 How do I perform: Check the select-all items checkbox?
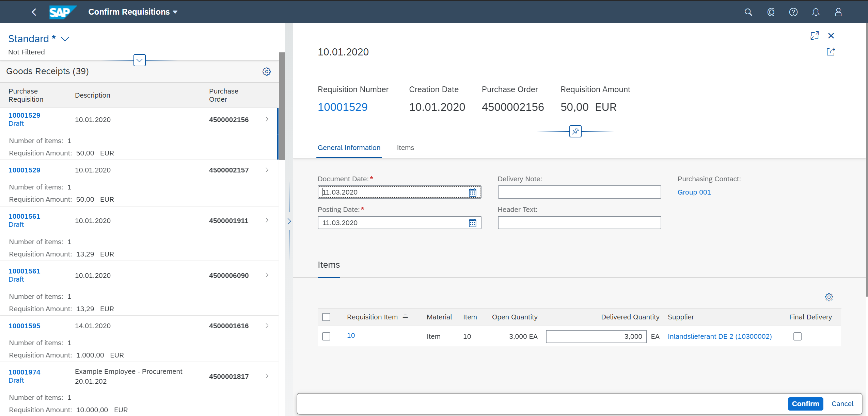coord(326,317)
